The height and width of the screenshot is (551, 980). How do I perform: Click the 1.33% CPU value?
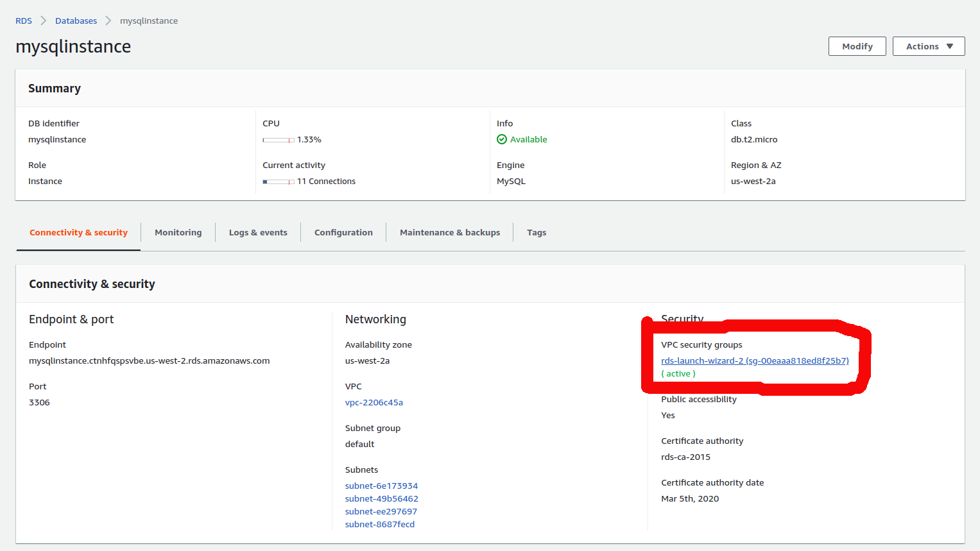pyautogui.click(x=309, y=139)
